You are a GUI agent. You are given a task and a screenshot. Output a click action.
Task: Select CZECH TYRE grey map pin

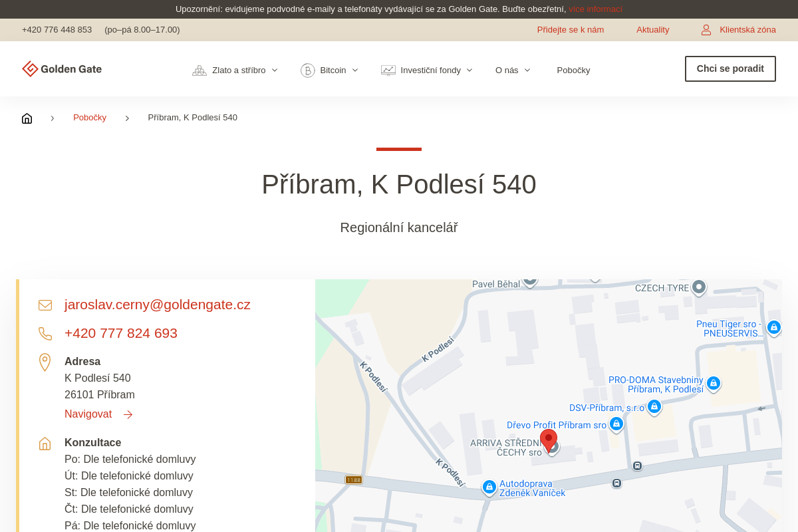pos(699,287)
